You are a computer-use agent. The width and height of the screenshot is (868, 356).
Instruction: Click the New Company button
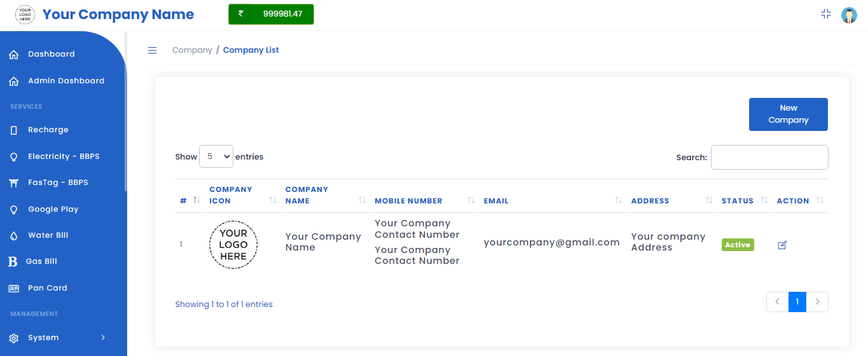[x=788, y=114]
